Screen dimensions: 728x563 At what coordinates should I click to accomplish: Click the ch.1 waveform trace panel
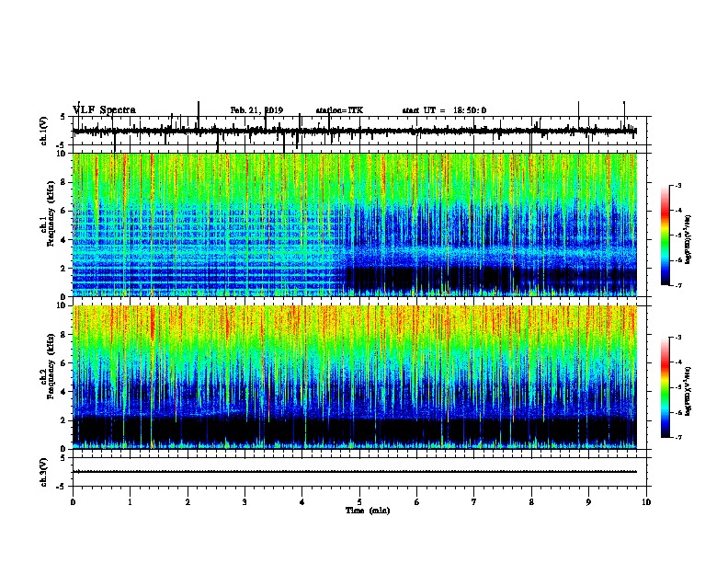click(x=361, y=131)
